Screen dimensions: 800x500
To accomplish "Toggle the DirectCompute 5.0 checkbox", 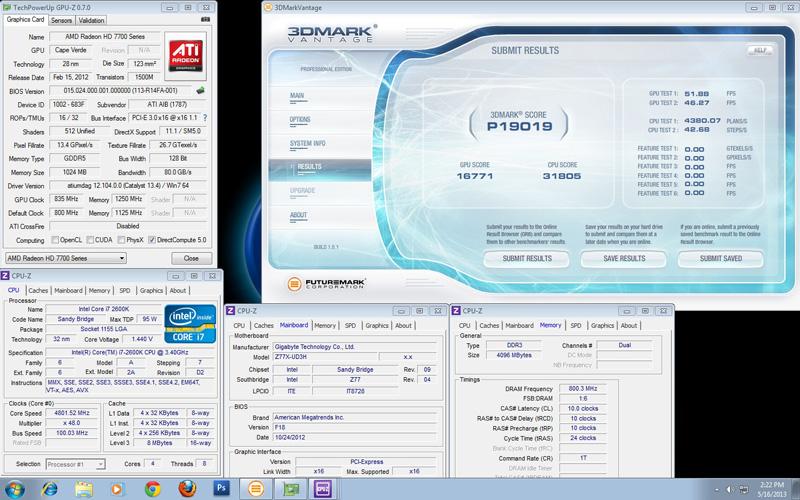I will tap(152, 240).
